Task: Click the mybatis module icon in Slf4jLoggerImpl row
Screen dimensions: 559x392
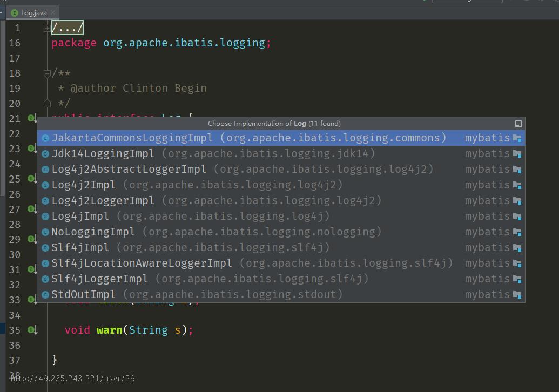Action: tap(517, 279)
